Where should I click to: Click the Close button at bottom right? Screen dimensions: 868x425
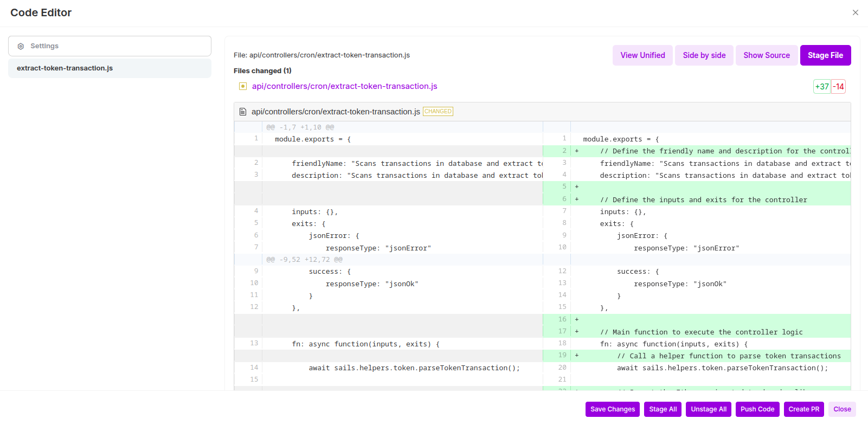[x=841, y=409]
